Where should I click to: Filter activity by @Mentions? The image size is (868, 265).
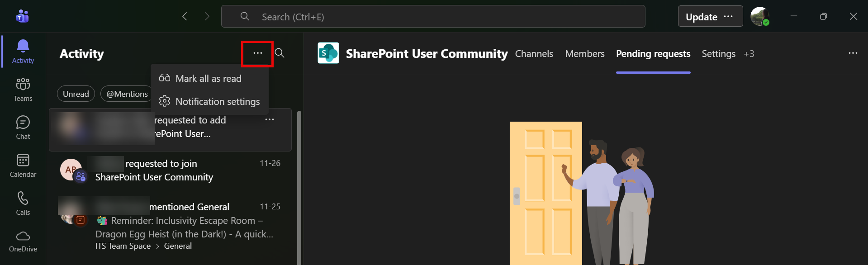[127, 94]
